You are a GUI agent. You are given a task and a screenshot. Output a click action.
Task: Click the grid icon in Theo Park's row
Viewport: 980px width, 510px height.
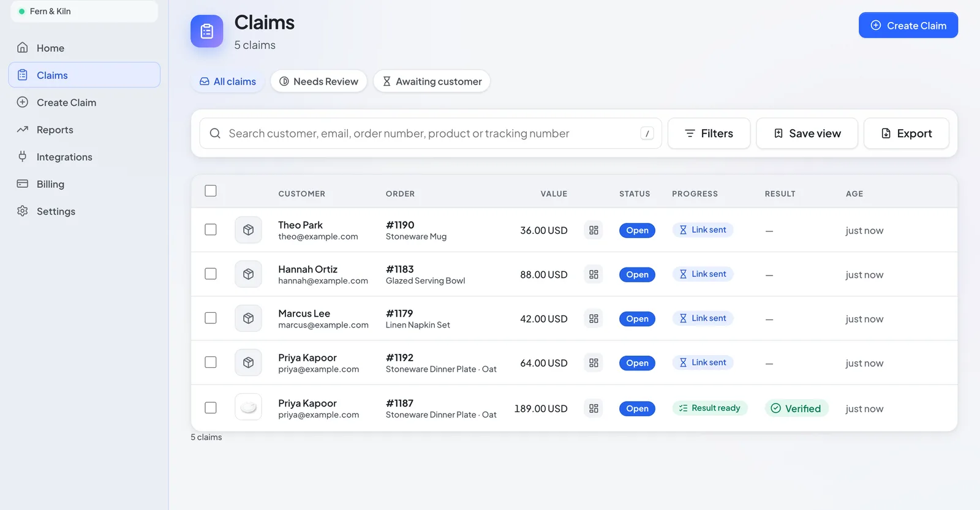[594, 230]
